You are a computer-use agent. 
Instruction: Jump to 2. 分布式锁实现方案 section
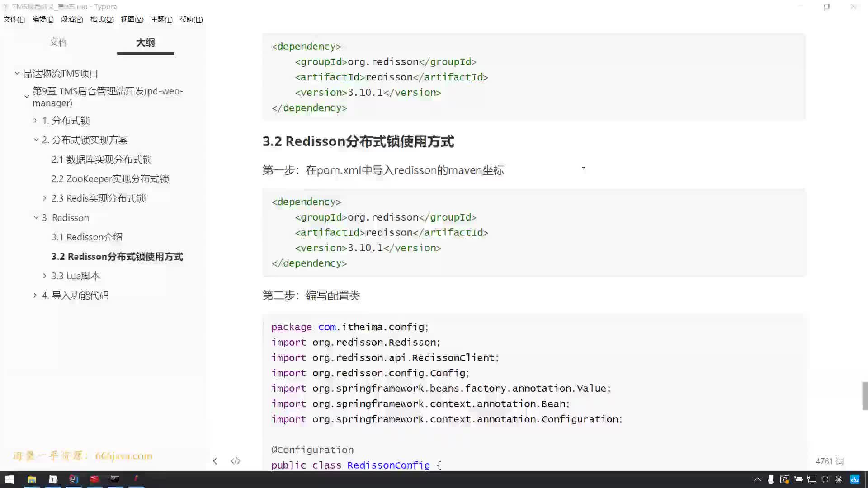(x=85, y=140)
